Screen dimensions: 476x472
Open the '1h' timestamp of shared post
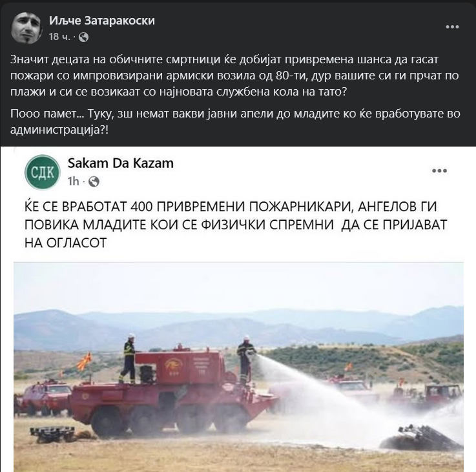click(x=73, y=181)
